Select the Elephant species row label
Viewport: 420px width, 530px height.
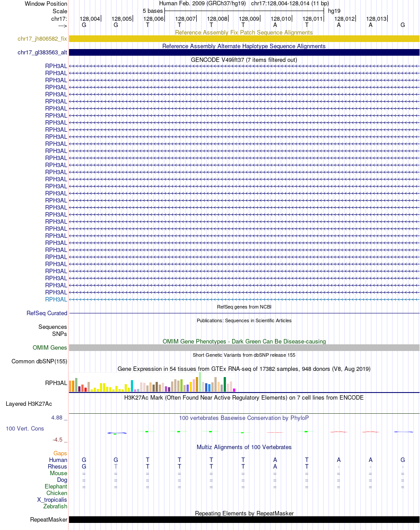pos(56,486)
